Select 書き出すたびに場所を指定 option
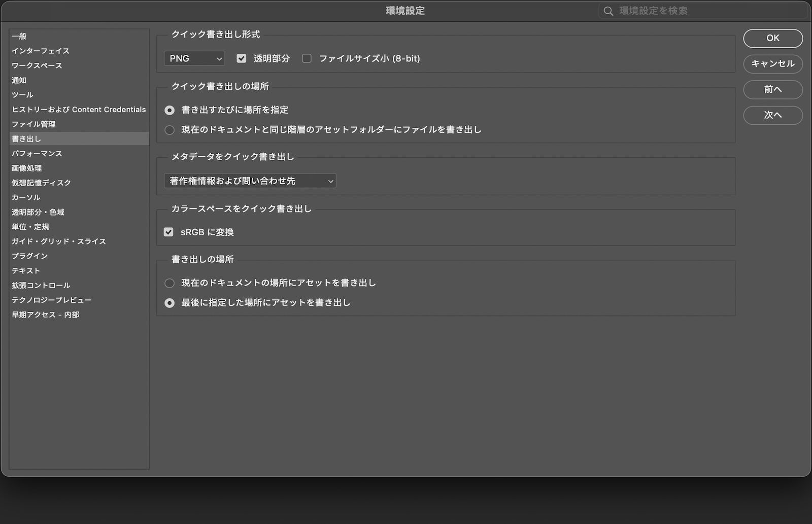This screenshot has height=524, width=812. tap(169, 110)
